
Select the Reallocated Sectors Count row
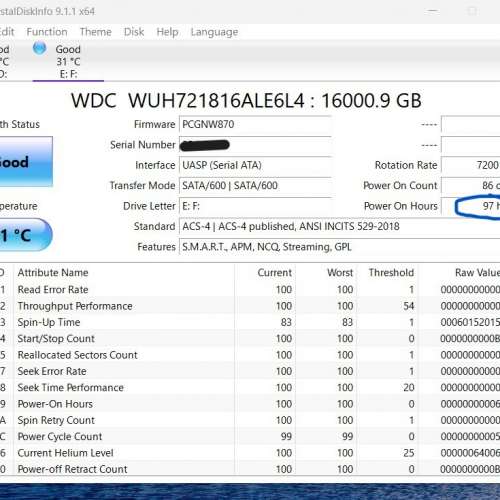click(250, 355)
